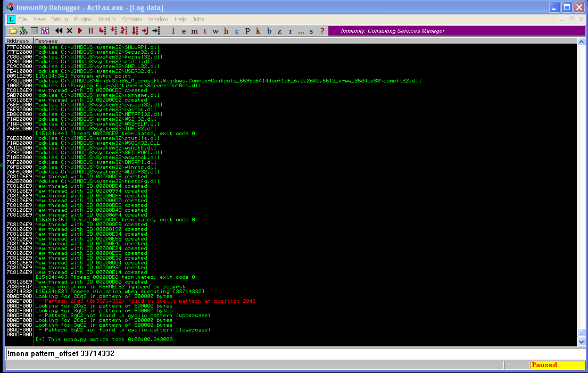Viewport: 588px width, 373px height.
Task: Show Memory map with 'm' button
Action: point(194,31)
